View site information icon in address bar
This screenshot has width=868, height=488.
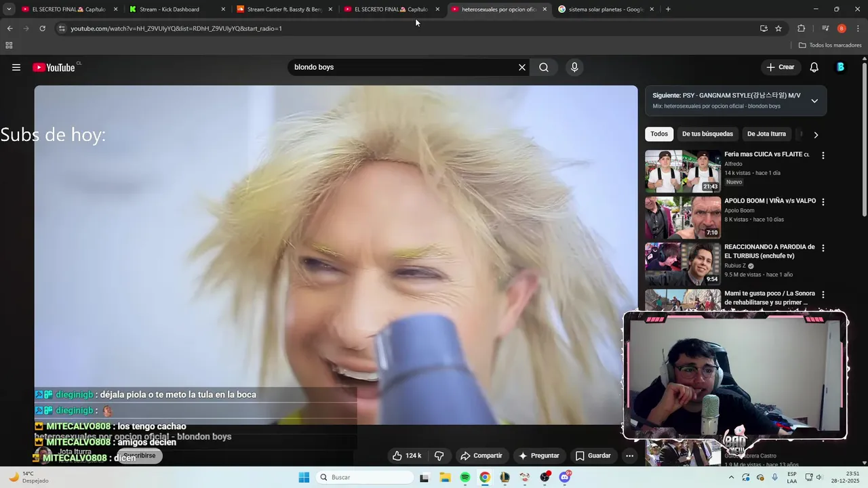[x=62, y=28]
